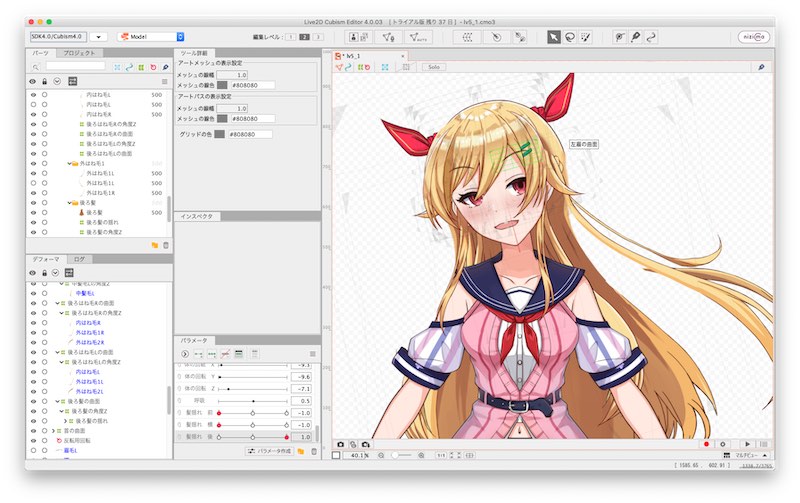Select the Arrow selection tool
800x503 pixels.
(x=554, y=37)
